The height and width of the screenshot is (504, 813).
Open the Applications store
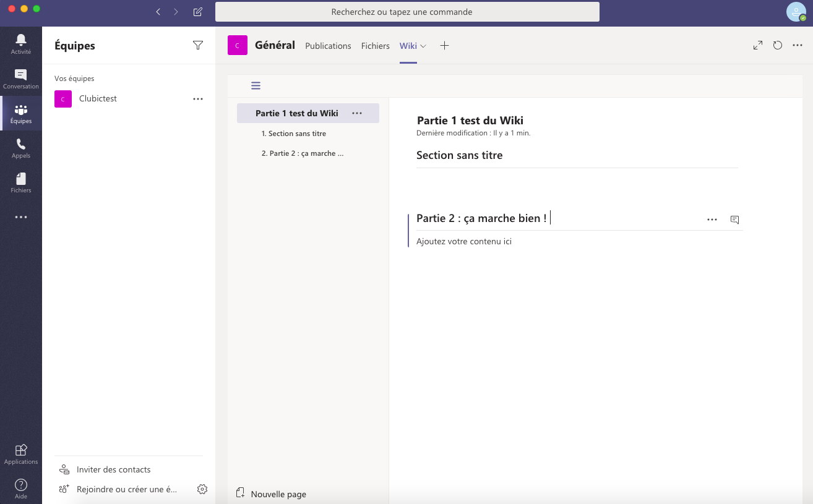click(x=20, y=454)
